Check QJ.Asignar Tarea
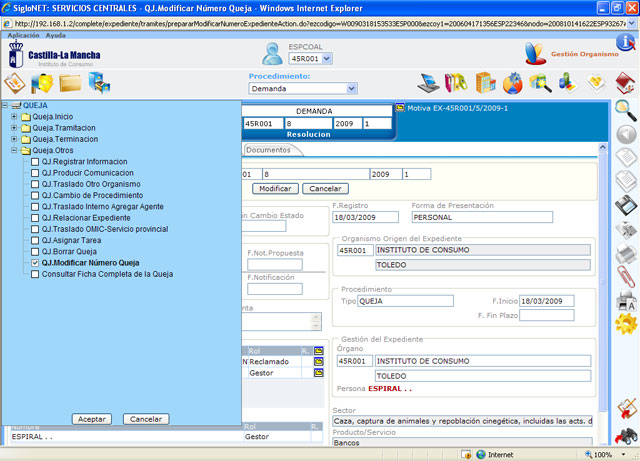Screen dimensions: 640x461 tap(35, 241)
